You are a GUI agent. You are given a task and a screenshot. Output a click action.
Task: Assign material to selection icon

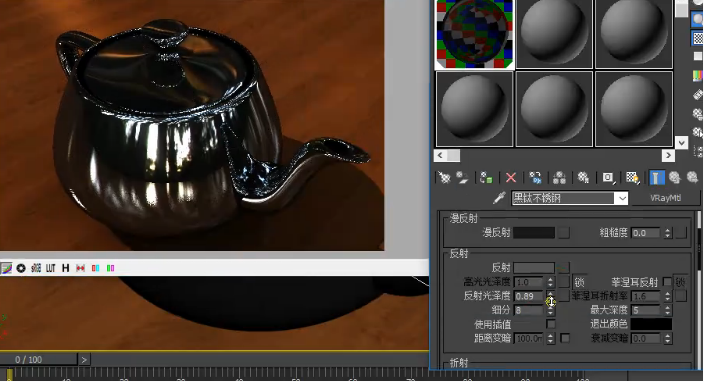pos(486,178)
